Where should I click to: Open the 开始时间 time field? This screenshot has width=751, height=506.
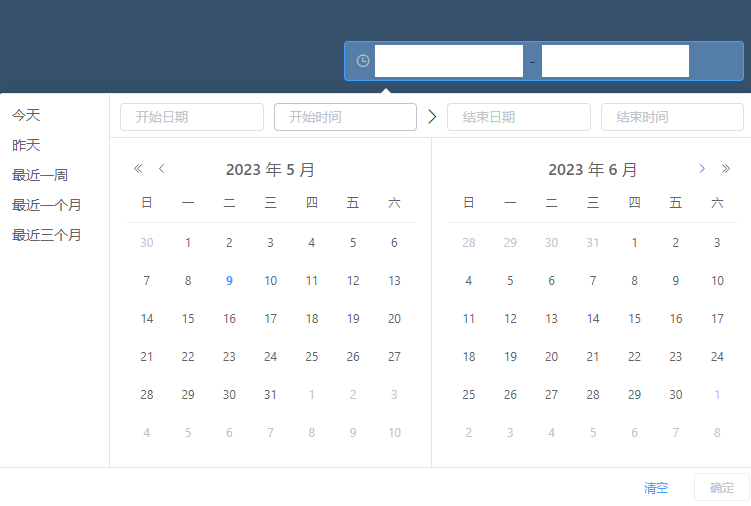345,117
